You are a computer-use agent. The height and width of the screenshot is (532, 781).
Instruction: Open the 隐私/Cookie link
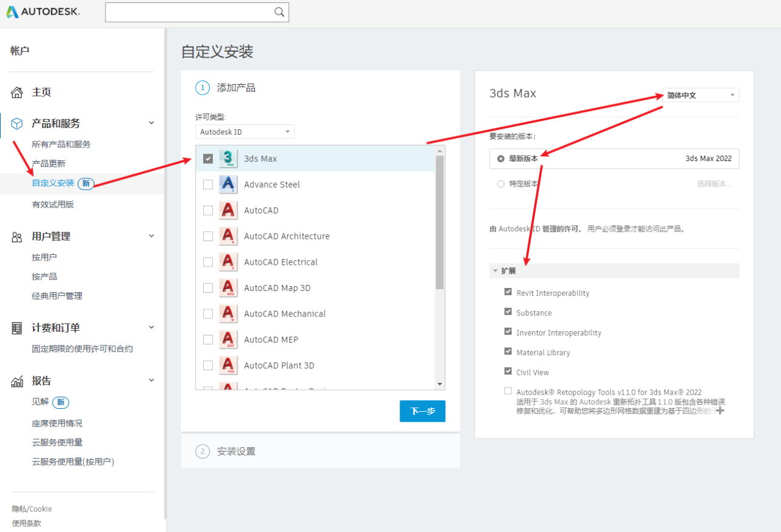32,509
